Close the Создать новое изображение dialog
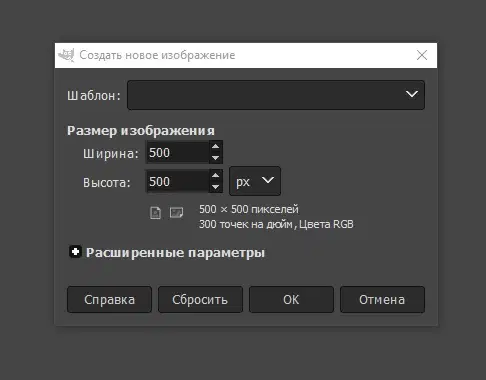Image resolution: width=486 pixels, height=380 pixels. pos(422,55)
